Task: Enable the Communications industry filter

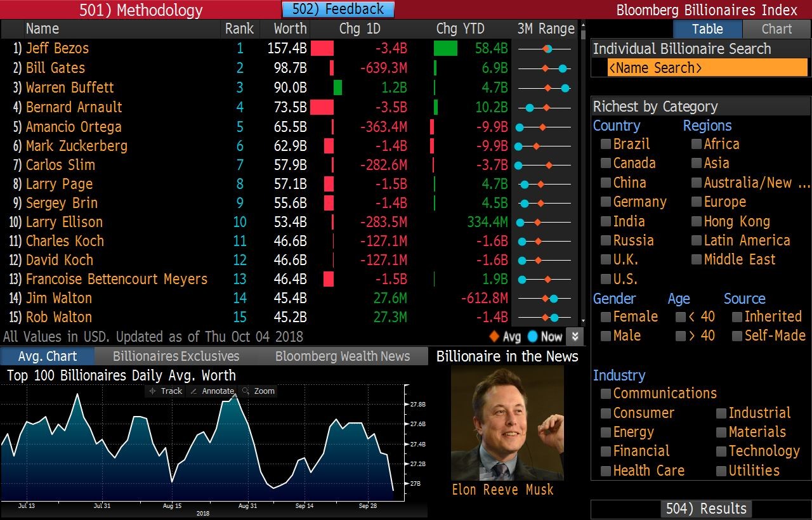Action: (x=606, y=394)
